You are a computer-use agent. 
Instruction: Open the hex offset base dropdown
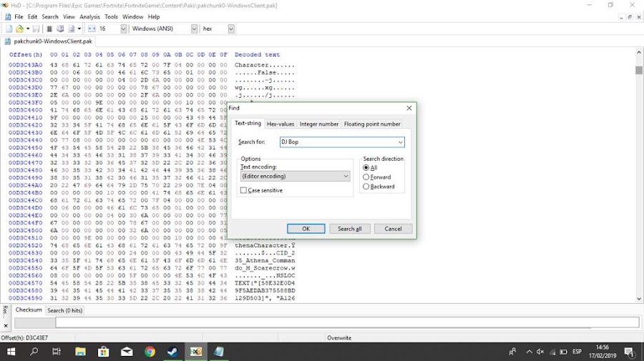(231, 29)
